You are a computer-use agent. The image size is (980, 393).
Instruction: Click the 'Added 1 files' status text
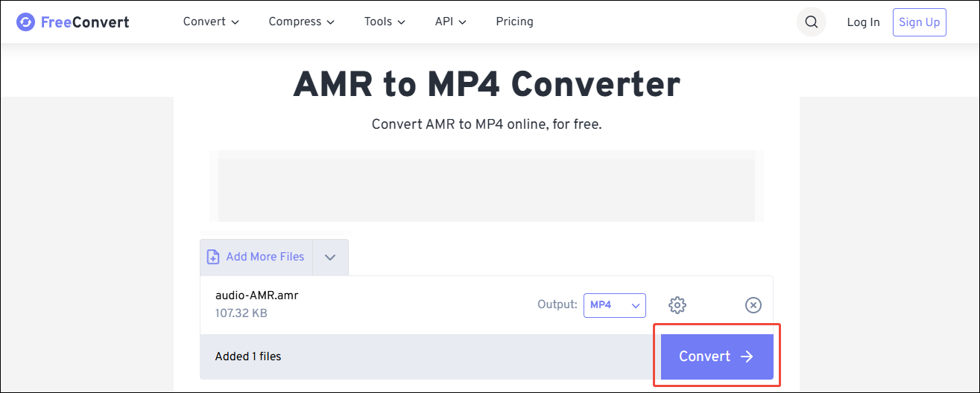[x=248, y=357]
